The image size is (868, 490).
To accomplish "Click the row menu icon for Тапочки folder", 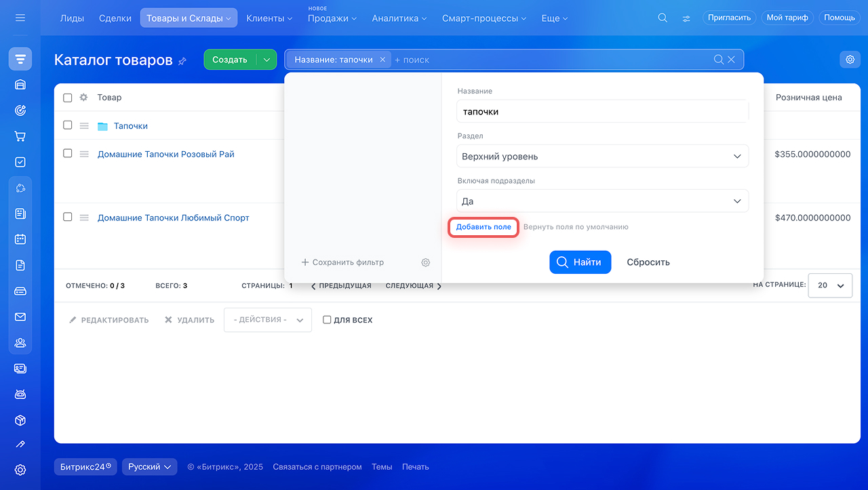I will tap(84, 126).
